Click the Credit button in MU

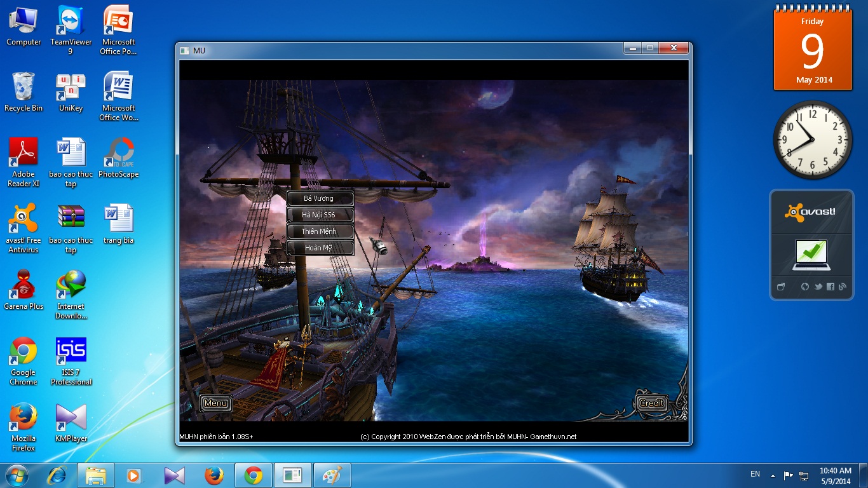652,403
